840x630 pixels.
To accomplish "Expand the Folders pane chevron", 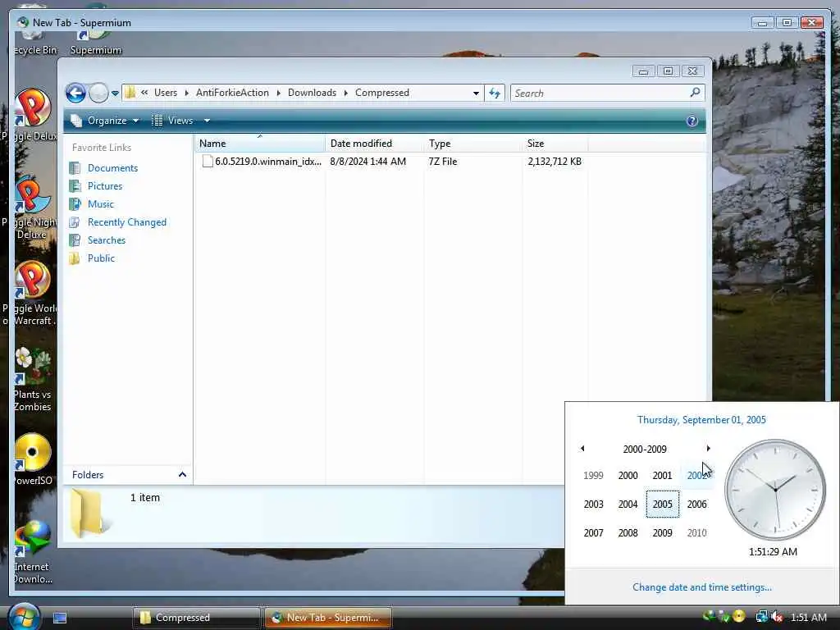I will pyautogui.click(x=182, y=475).
